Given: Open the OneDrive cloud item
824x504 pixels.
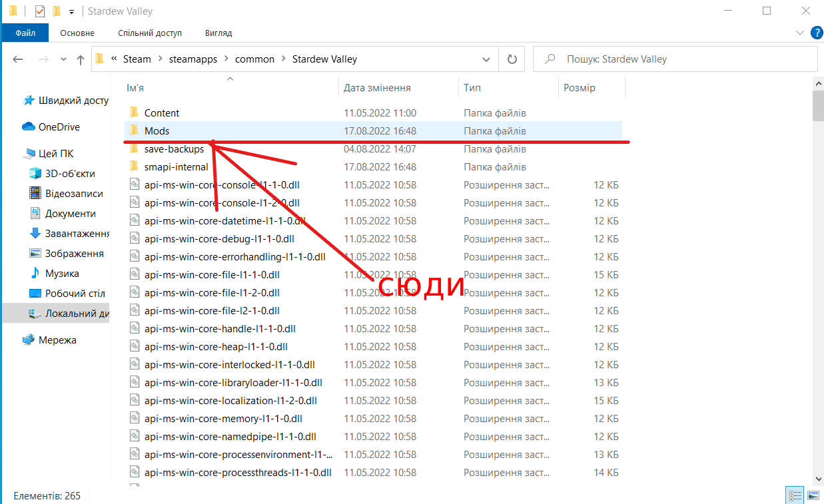Looking at the screenshot, I should point(59,127).
